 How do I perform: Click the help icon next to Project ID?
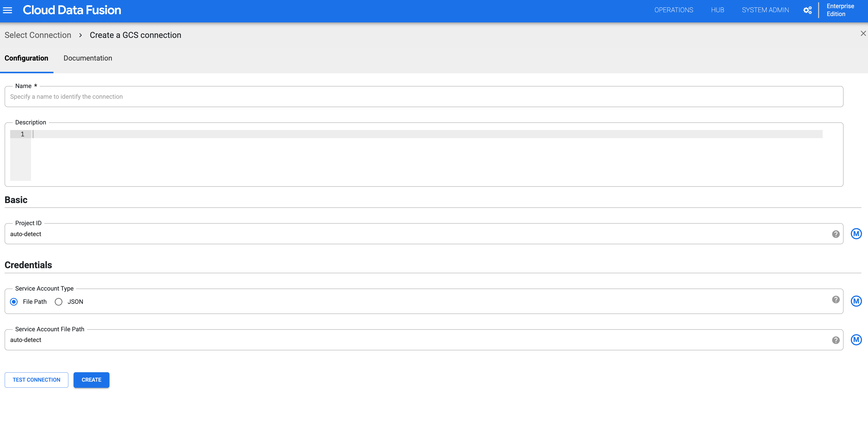tap(835, 234)
